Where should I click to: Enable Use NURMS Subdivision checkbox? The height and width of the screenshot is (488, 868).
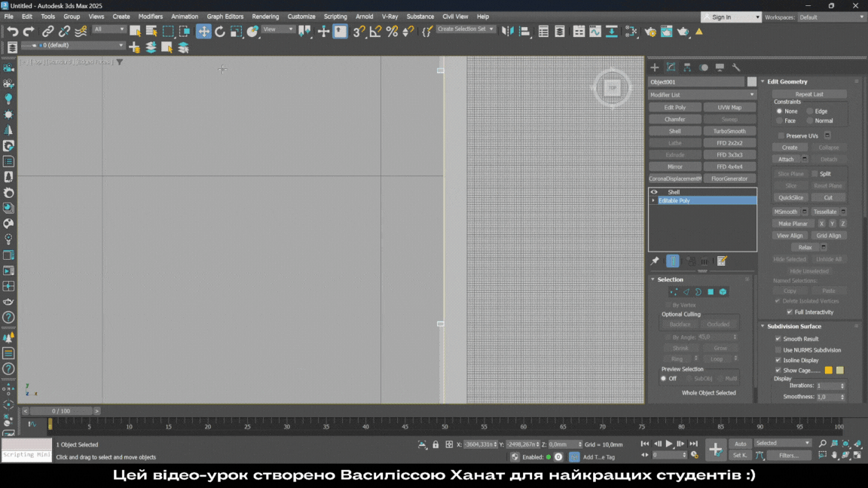(x=778, y=349)
